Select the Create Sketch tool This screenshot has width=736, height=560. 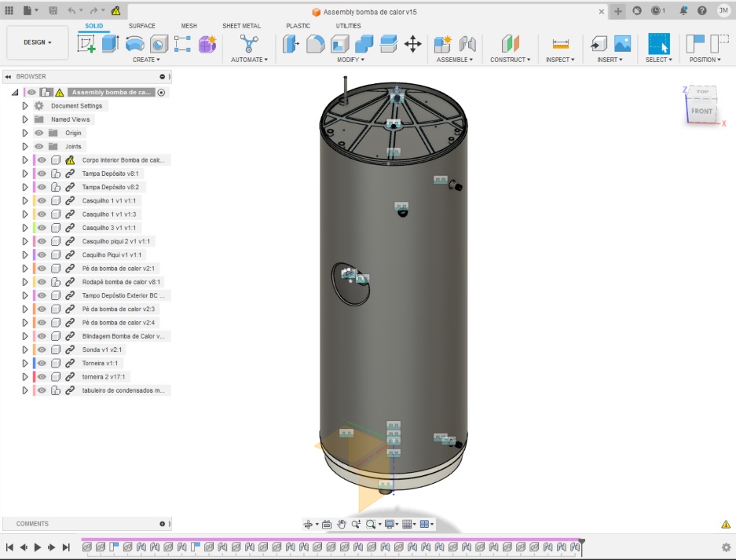(x=86, y=44)
